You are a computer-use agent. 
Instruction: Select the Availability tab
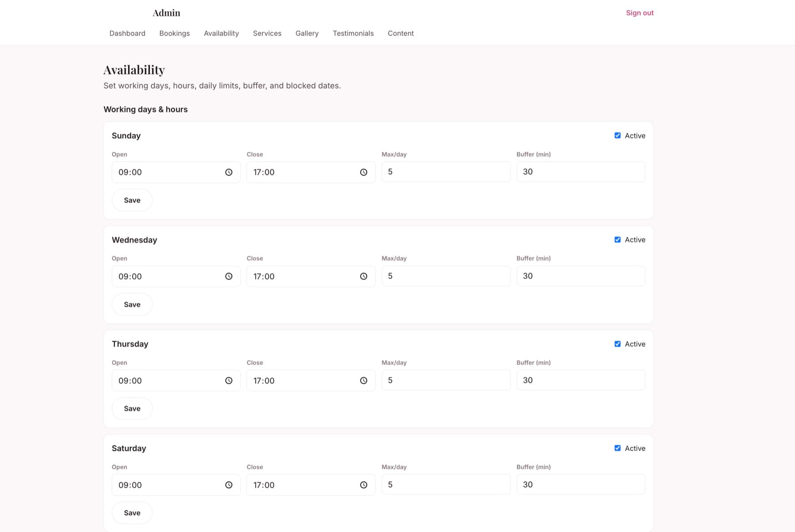coord(221,33)
